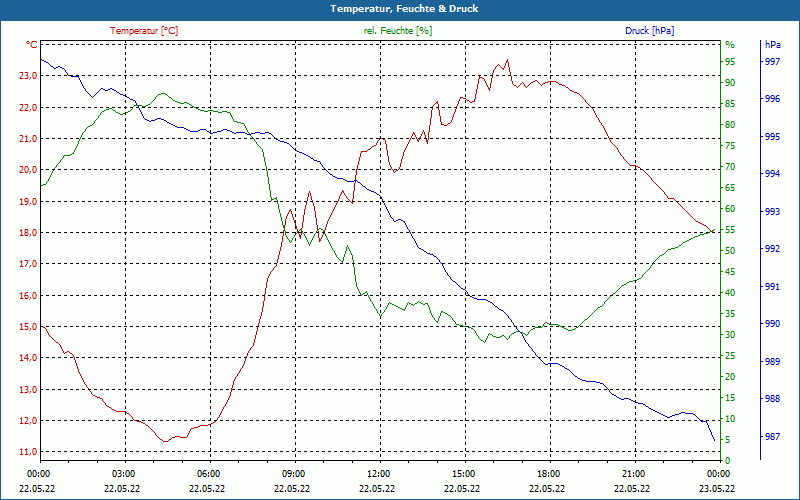Pick the '994' hPa pressure axis value
The height and width of the screenshot is (500, 800).
pyautogui.click(x=773, y=174)
